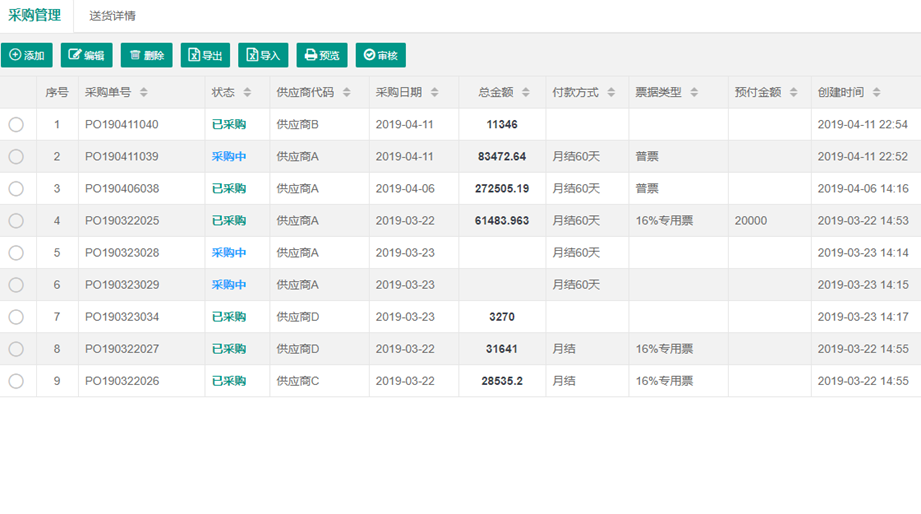The image size is (921, 514).
Task: Switch to the 采购管理 tab
Action: coord(34,16)
